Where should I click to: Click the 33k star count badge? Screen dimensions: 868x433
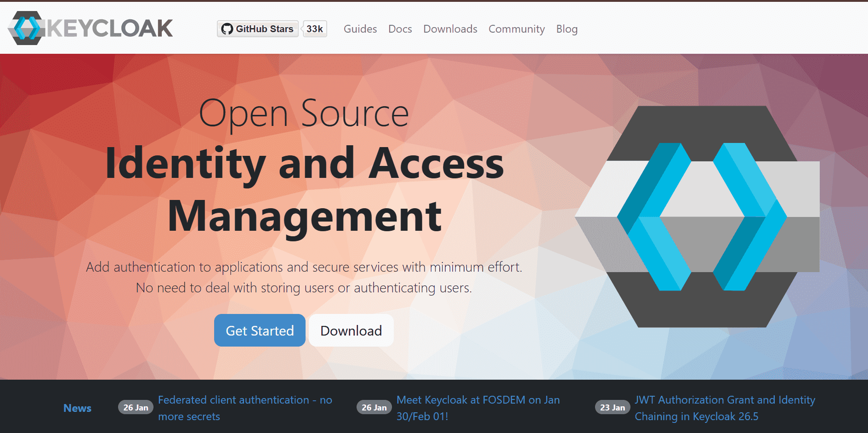(315, 29)
